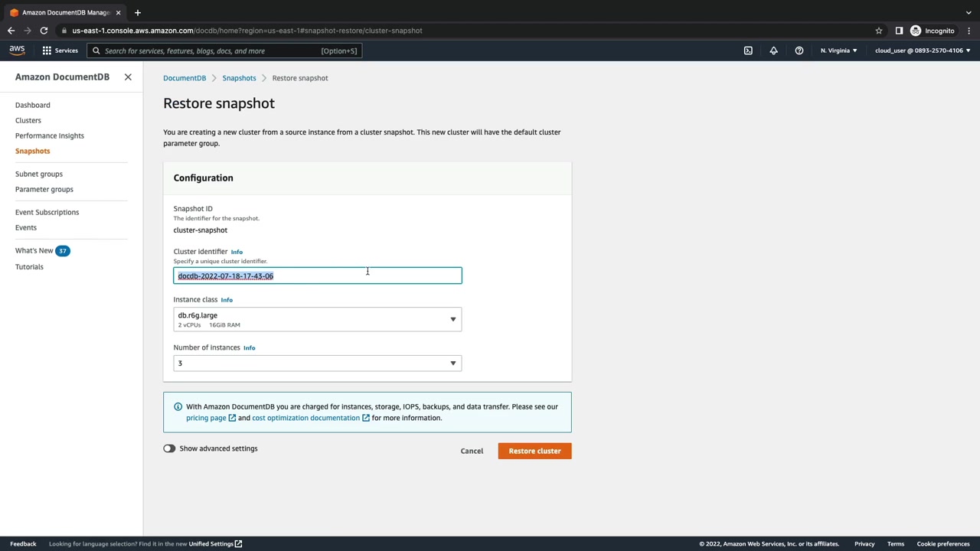Follow the Snapshots breadcrumb link

pyautogui.click(x=239, y=78)
